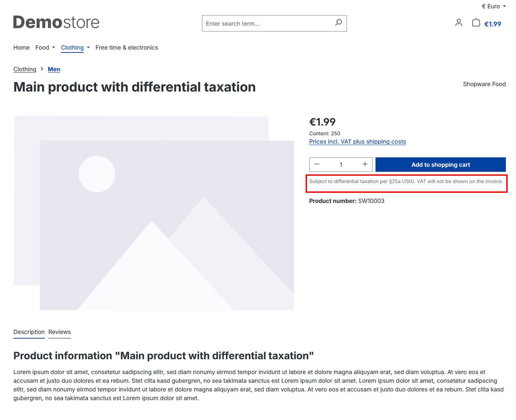Open the shopping cart bag icon
The height and width of the screenshot is (420, 516).
point(476,23)
